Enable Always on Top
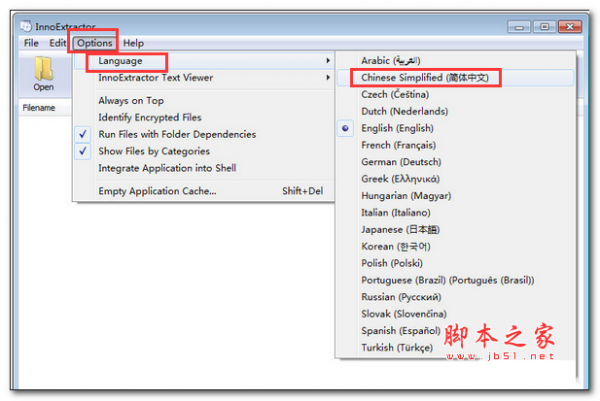 (x=203, y=101)
